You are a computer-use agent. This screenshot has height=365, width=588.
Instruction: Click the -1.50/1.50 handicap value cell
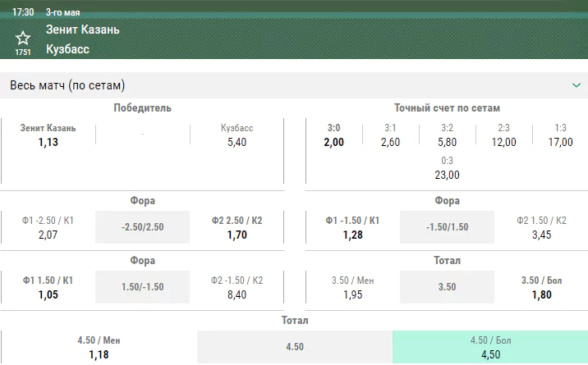point(447,227)
